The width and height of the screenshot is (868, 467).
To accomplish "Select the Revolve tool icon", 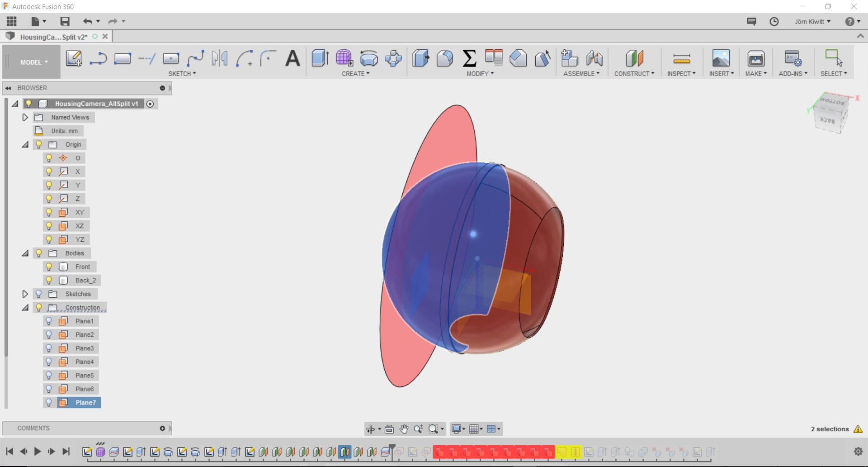I will [369, 58].
